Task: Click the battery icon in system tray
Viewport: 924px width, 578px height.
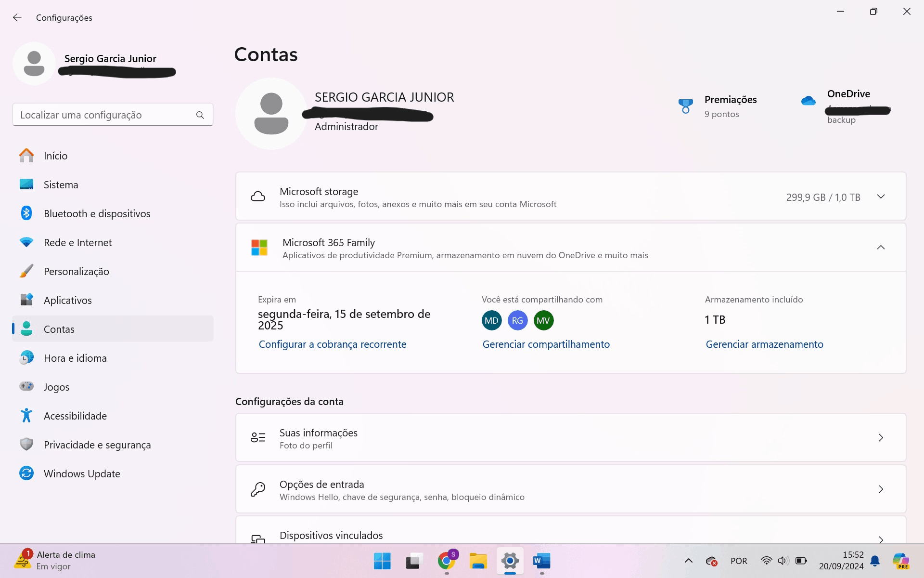Action: [x=801, y=561]
